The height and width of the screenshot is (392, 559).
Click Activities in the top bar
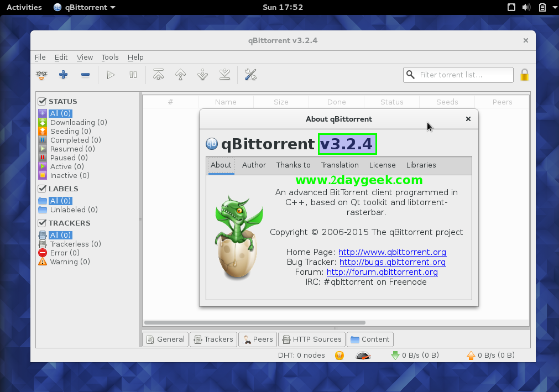coord(24,7)
